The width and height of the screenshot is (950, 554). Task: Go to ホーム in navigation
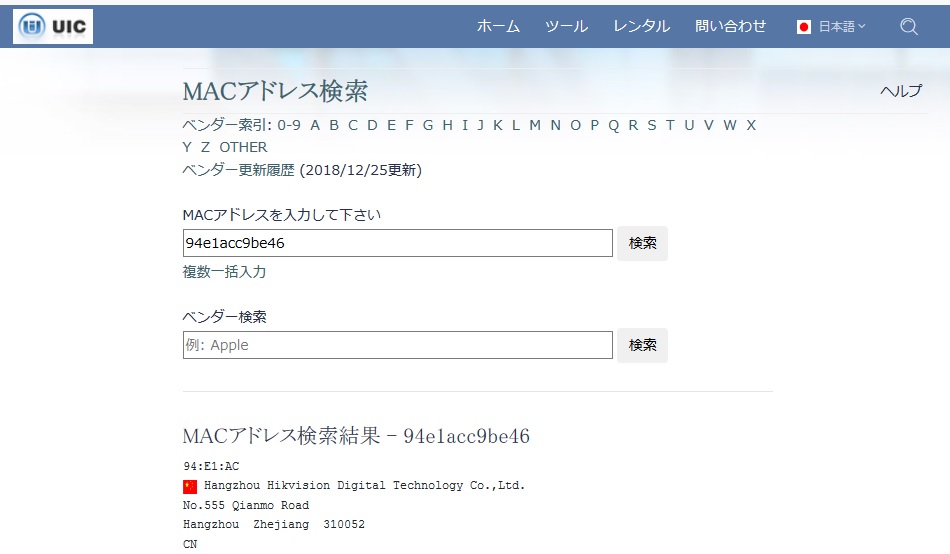(x=498, y=26)
